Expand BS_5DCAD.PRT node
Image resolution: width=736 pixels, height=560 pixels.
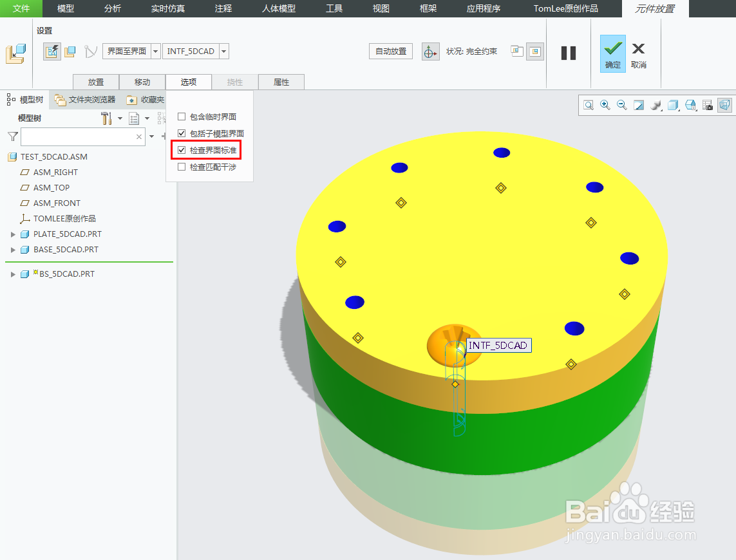(13, 274)
